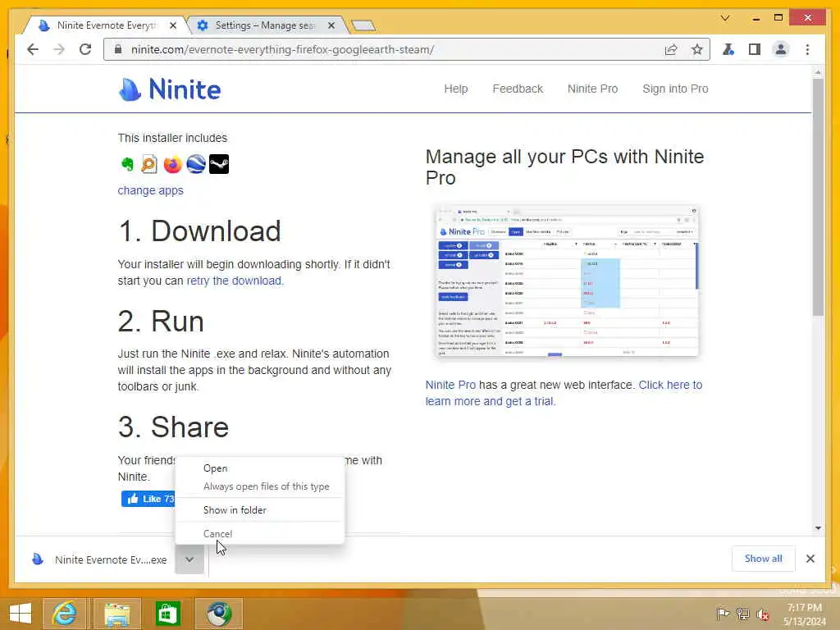This screenshot has height=630, width=840.
Task: Close the Settings tab
Action: [331, 25]
